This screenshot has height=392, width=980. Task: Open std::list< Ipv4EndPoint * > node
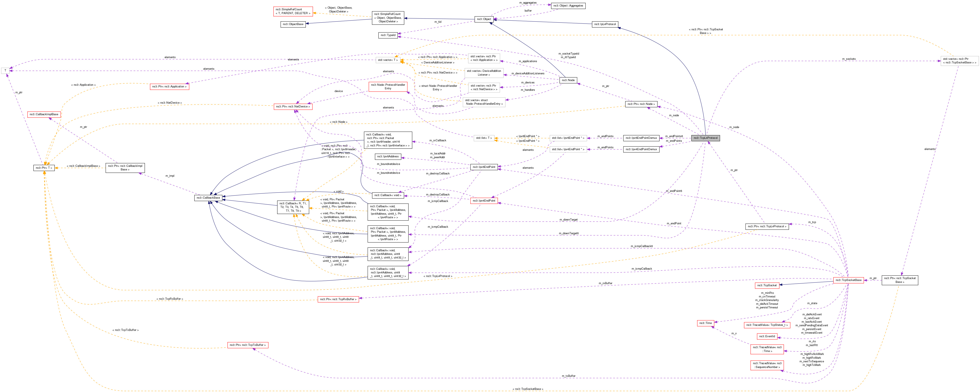pos(568,150)
